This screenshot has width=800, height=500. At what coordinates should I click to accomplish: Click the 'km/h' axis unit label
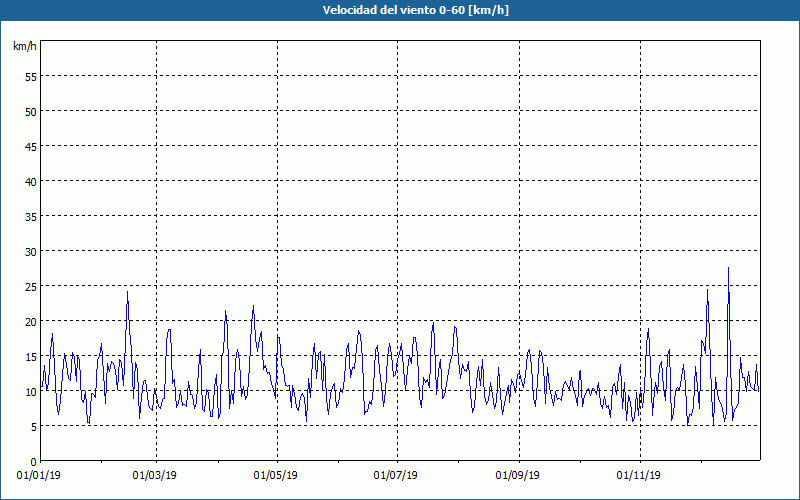click(x=25, y=46)
